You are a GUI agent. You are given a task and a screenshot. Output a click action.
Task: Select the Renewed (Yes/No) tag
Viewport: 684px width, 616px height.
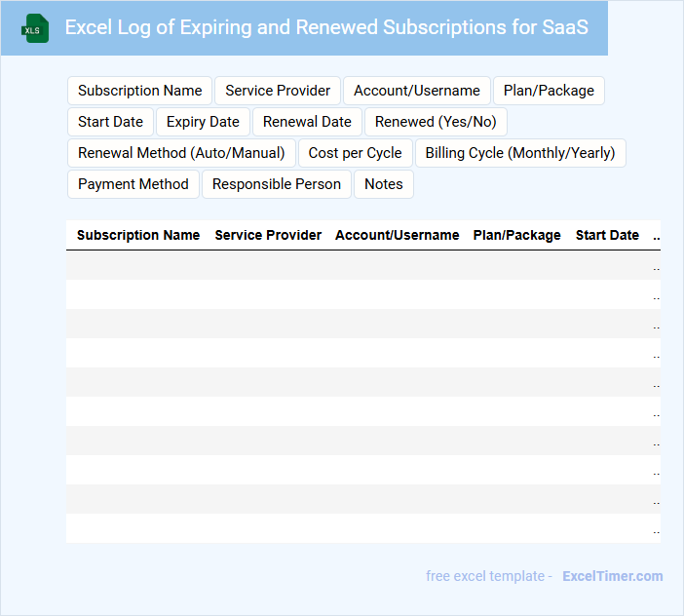pyautogui.click(x=436, y=122)
